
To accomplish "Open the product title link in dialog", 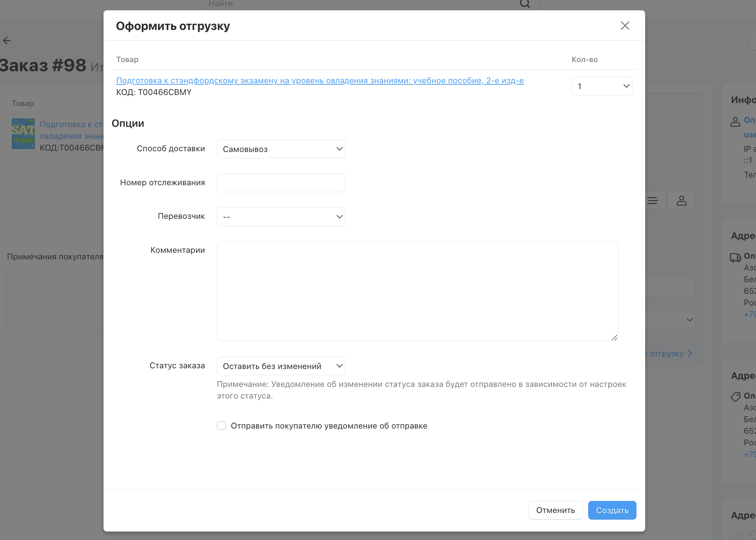I will click(320, 81).
